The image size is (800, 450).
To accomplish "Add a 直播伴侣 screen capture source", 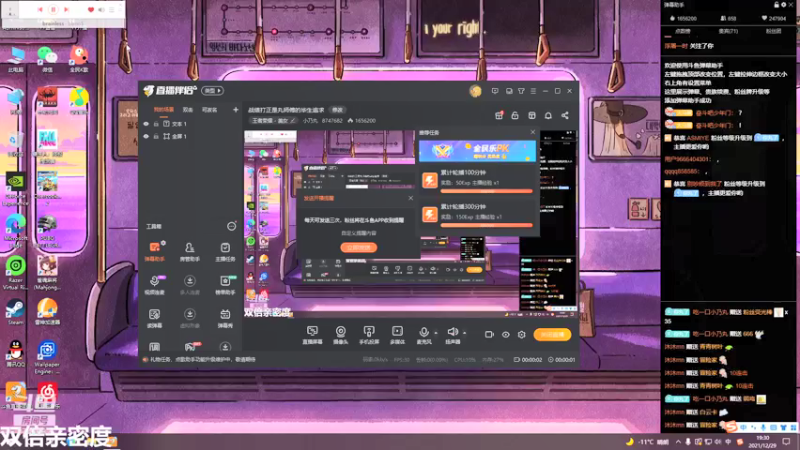I will [x=312, y=335].
